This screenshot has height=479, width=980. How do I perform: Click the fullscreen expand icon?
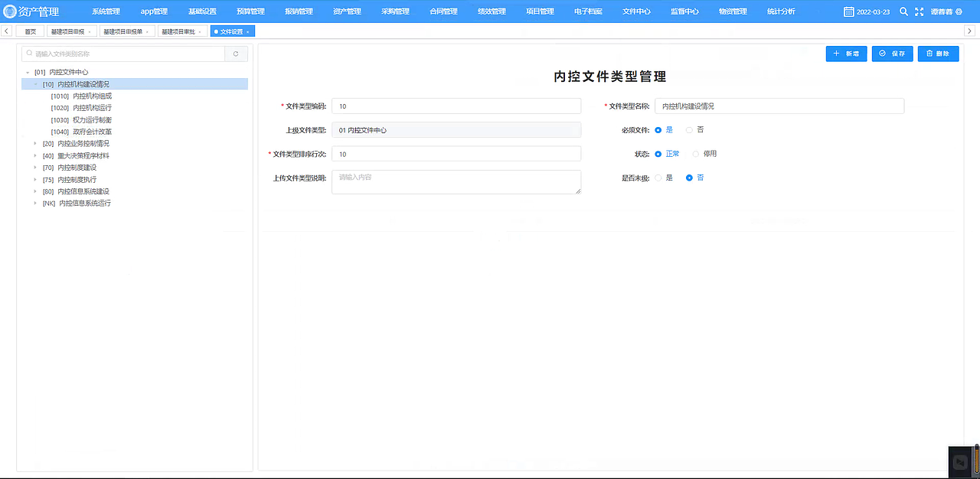[x=919, y=11]
